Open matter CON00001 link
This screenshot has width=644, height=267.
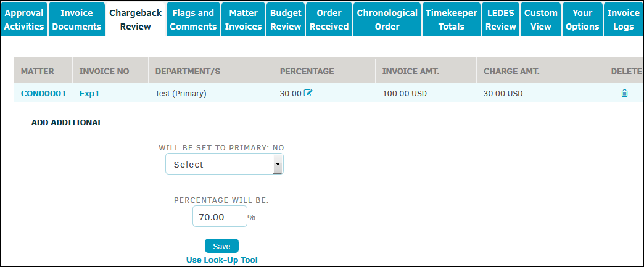pyautogui.click(x=44, y=93)
